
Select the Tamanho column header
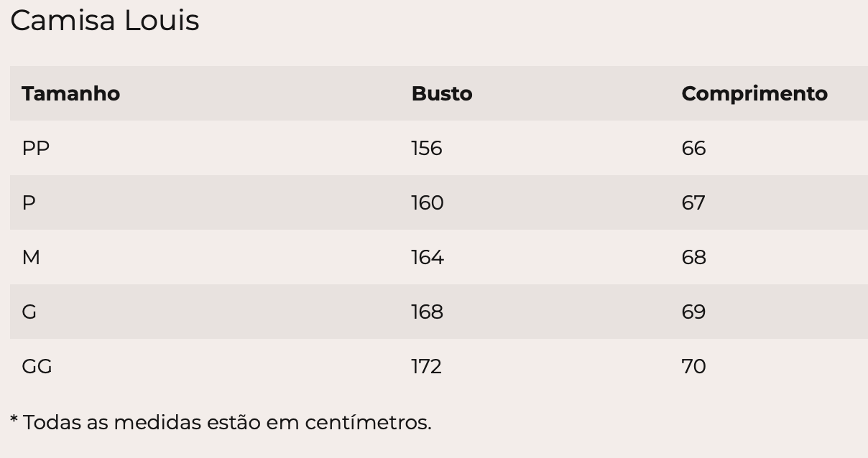tap(70, 93)
